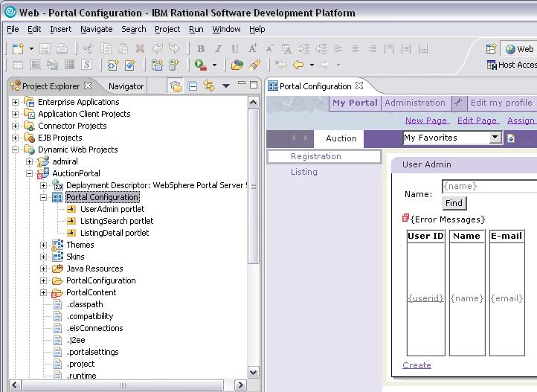Toggle align right

point(372,49)
